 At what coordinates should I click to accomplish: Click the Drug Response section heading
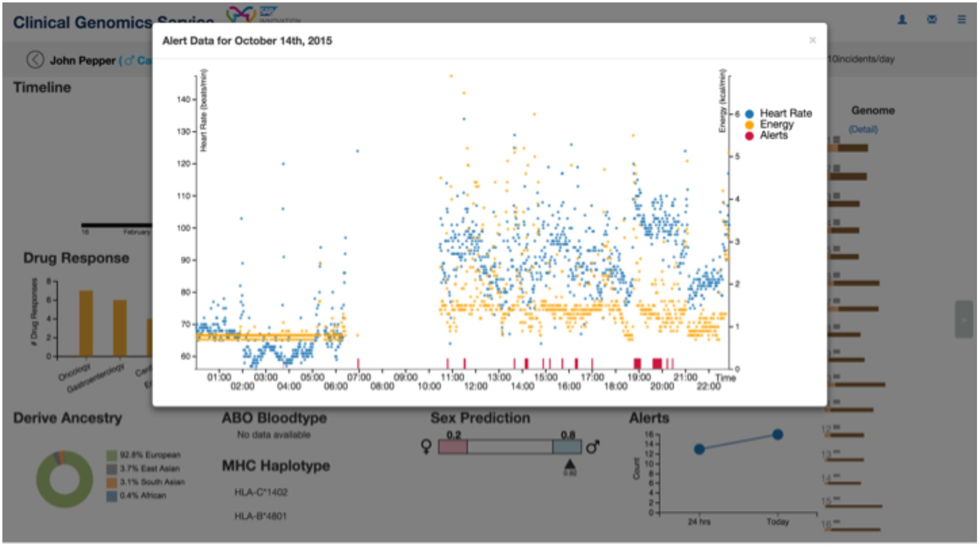click(76, 258)
